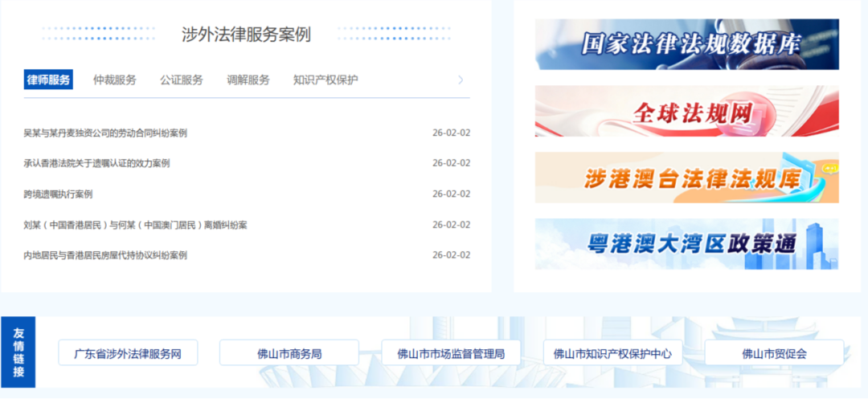
Task: Switch to the 仲裁服务 tab
Action: click(115, 79)
